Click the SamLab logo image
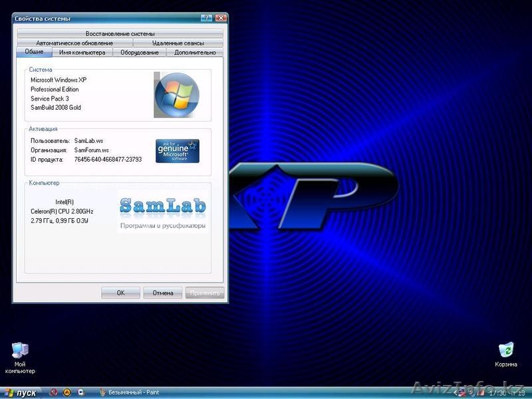Screen dimensions: 532x399 pyautogui.click(x=163, y=211)
